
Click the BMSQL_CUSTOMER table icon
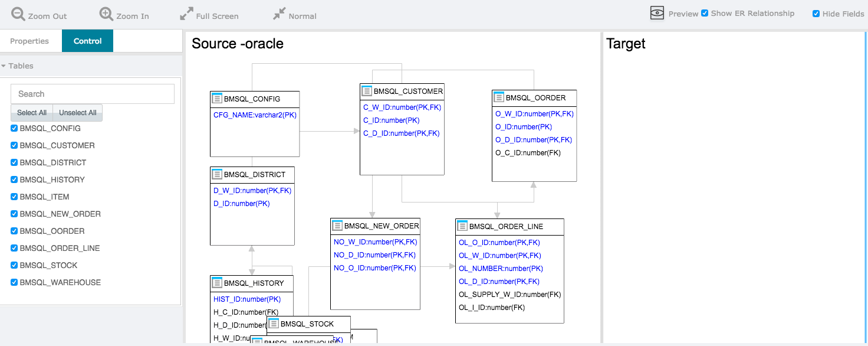[x=367, y=91]
